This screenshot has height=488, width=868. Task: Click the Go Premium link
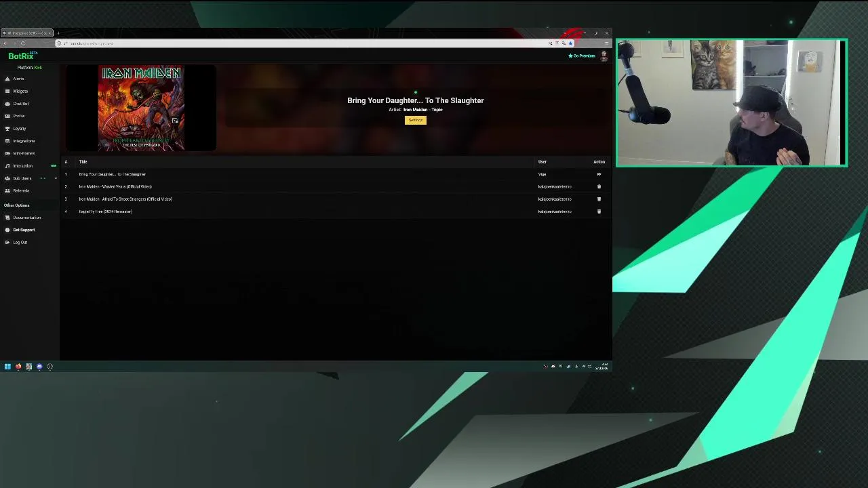click(582, 56)
